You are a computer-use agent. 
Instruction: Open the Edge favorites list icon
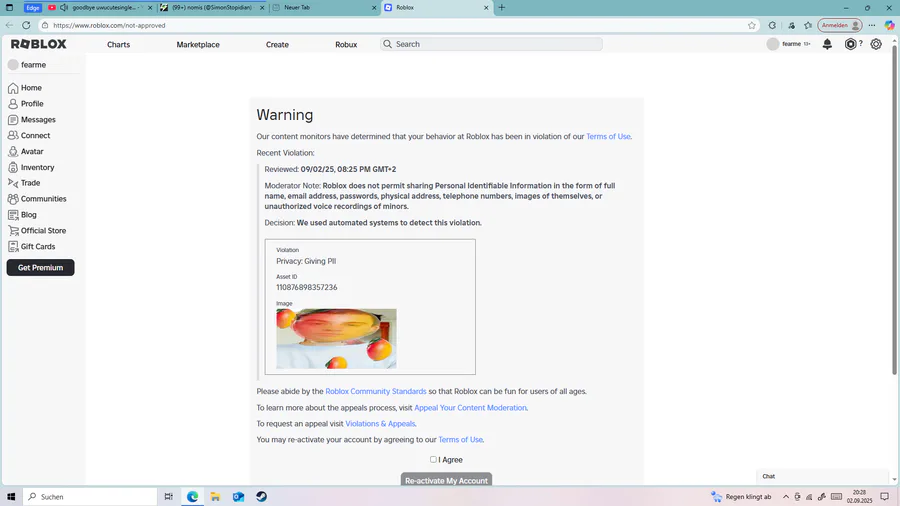808,25
